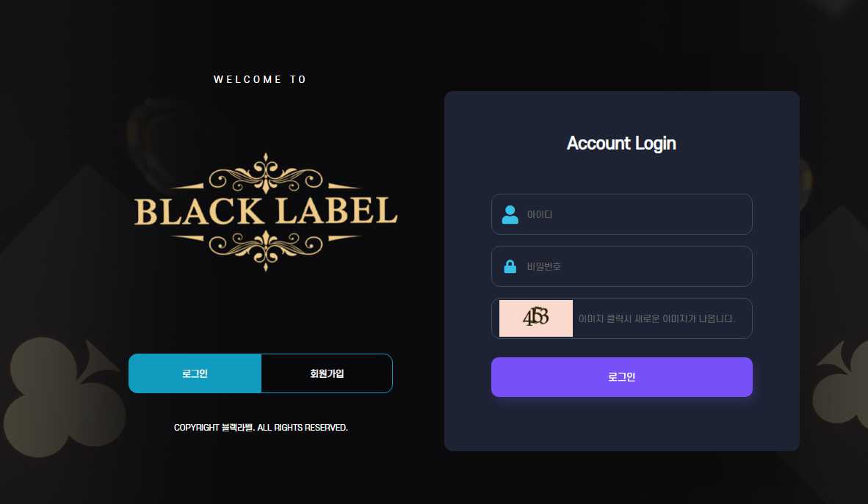Click the word LABEL in the gold logo
The width and height of the screenshot is (868, 504).
pyautogui.click(x=336, y=212)
